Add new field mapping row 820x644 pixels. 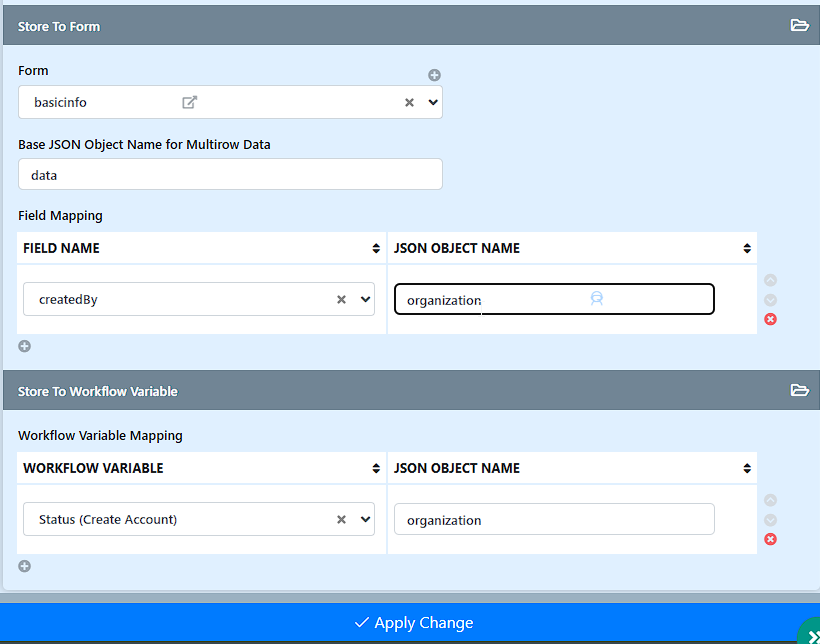point(25,346)
